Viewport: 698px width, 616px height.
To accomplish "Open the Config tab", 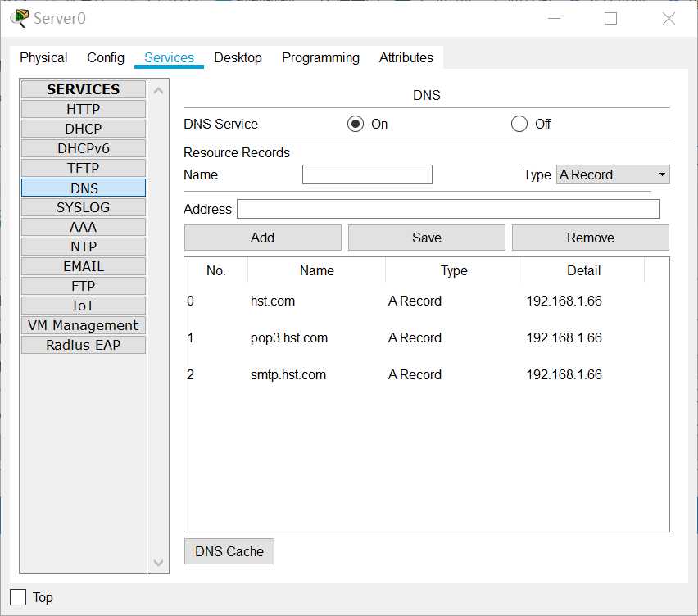I will click(106, 58).
